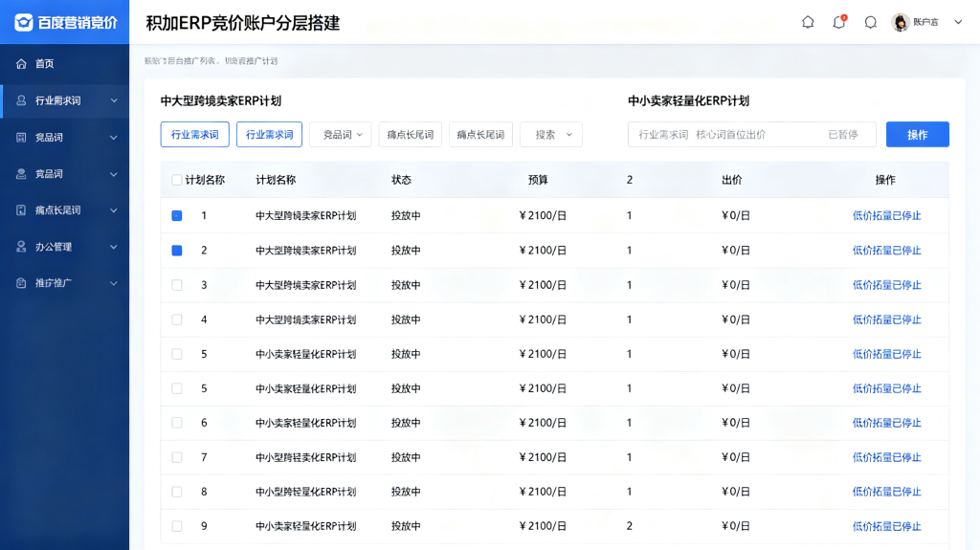The height and width of the screenshot is (550, 980).
Task: Click 低价拓量已停止 link in row 2
Action: tap(887, 251)
